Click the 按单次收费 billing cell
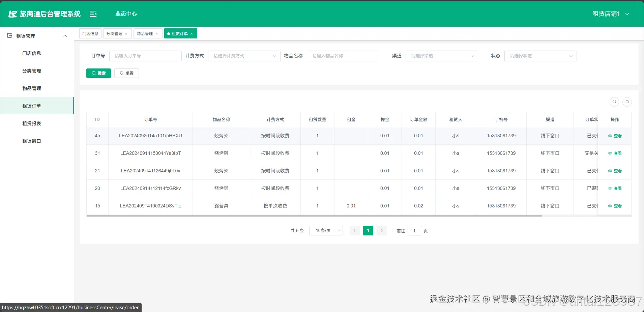Image resolution: width=644 pixels, height=312 pixels. pyautogui.click(x=275, y=206)
